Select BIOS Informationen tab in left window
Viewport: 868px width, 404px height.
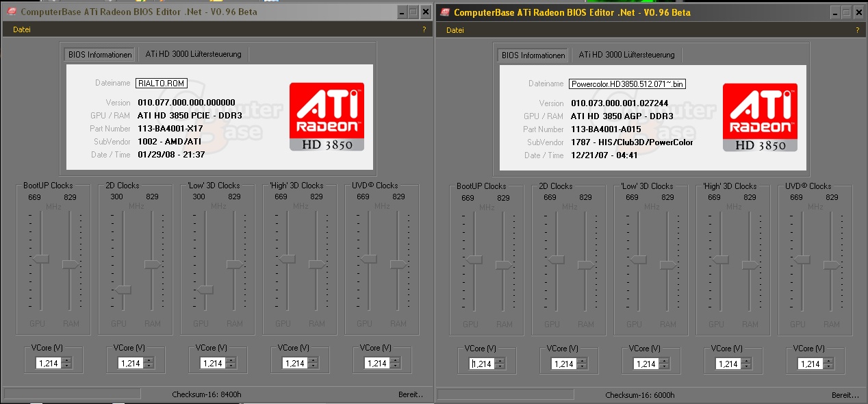coord(100,55)
